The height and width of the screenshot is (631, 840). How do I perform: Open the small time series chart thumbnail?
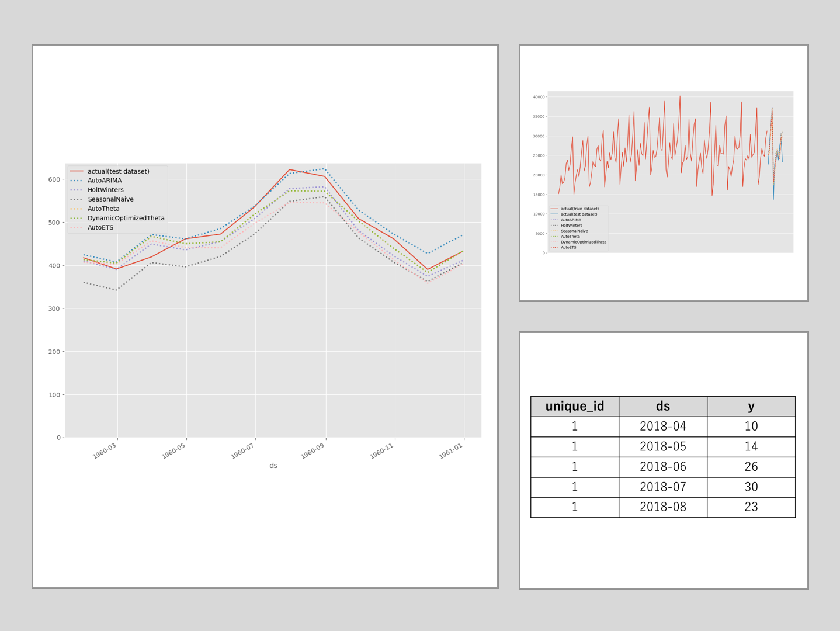(664, 173)
